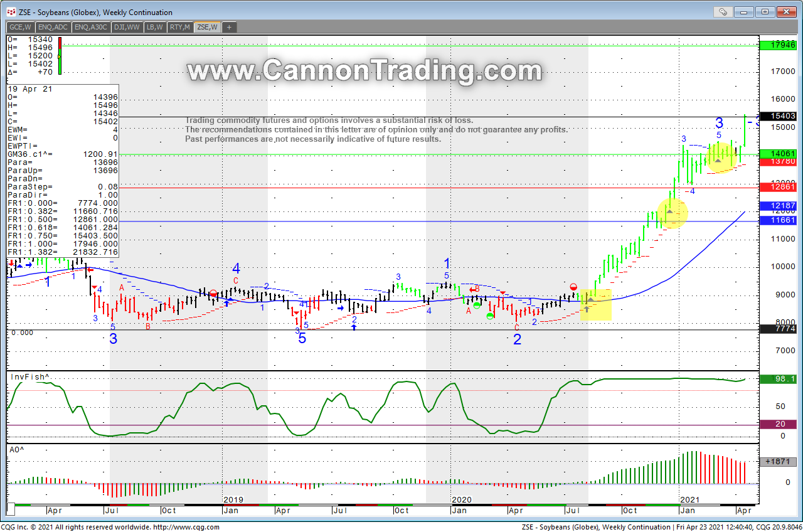Click the red 12861 Fibonacci price label
The image size is (803, 532).
777,187
